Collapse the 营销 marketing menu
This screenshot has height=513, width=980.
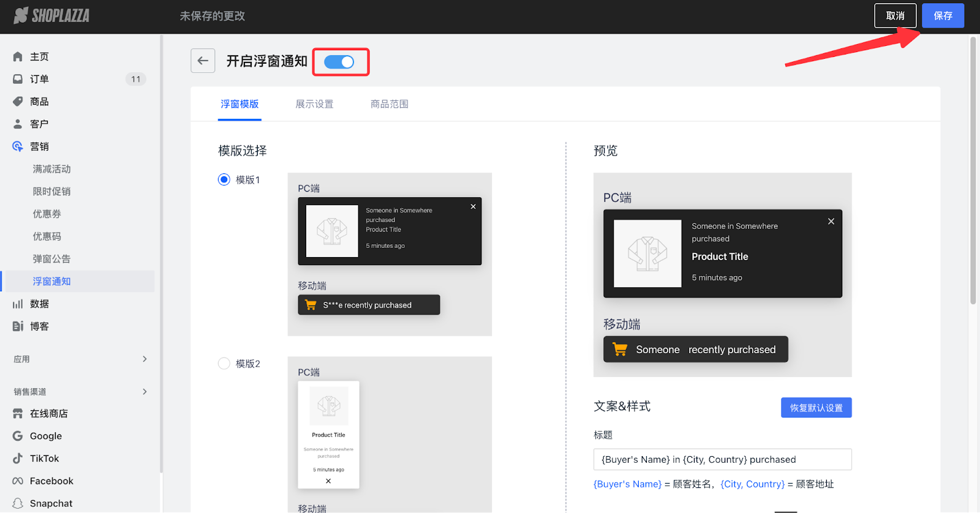[x=39, y=146]
